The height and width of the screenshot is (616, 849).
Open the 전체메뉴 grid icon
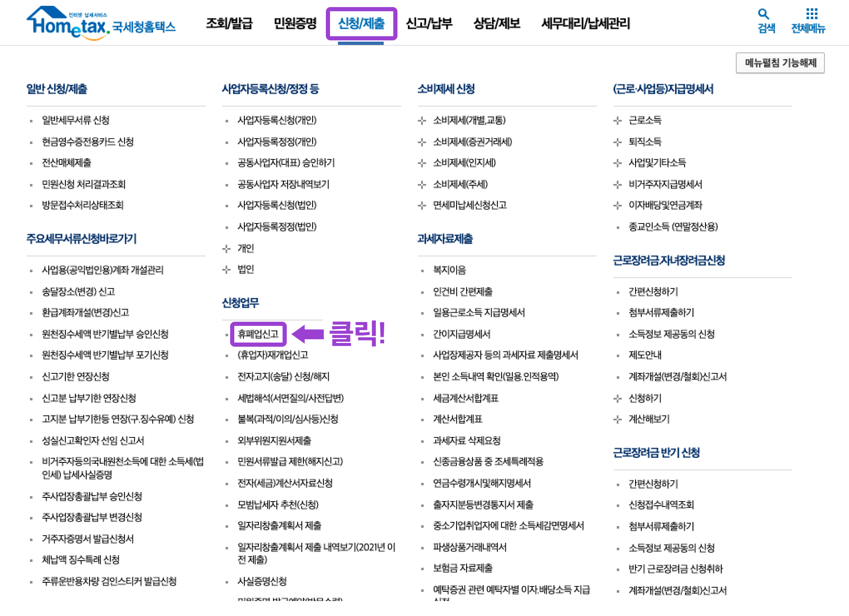pos(811,14)
